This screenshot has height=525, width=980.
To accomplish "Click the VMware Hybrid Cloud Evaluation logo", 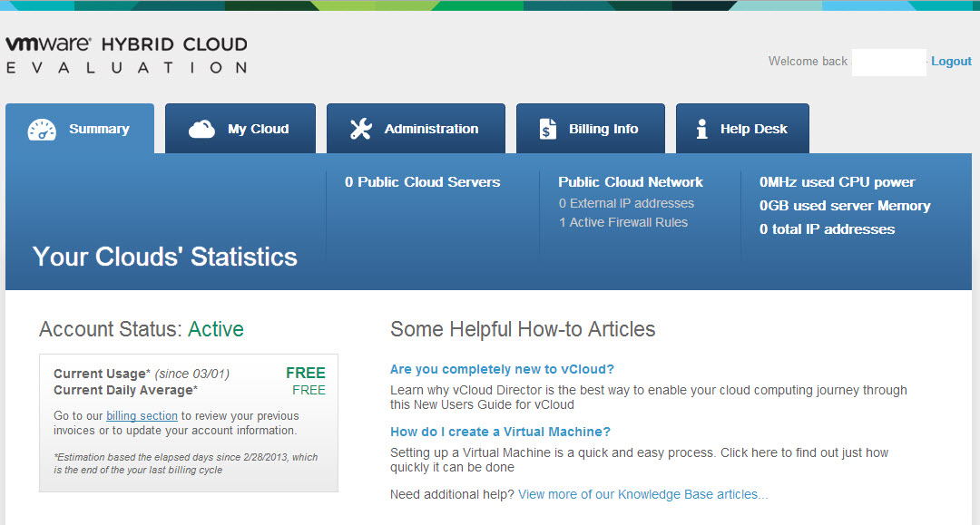I will coord(127,55).
